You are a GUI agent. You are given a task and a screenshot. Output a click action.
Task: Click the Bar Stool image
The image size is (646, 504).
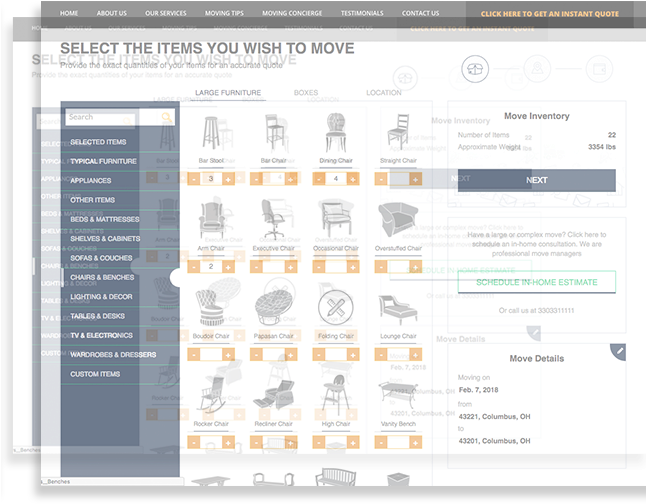[x=211, y=133]
